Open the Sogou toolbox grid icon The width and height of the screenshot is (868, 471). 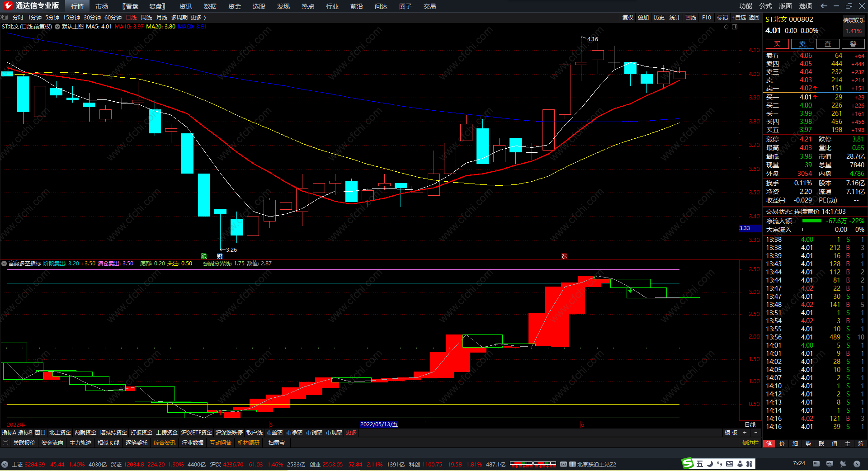[750, 464]
